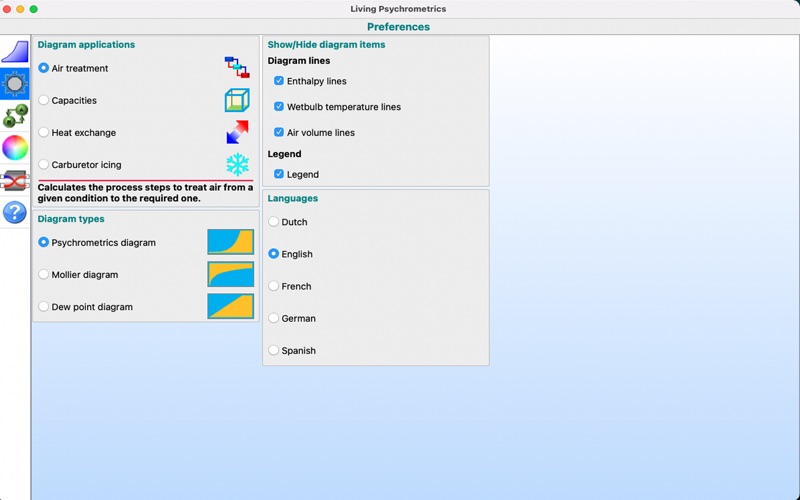Click the Diagram applications section title
800x500 pixels.
[x=86, y=44]
